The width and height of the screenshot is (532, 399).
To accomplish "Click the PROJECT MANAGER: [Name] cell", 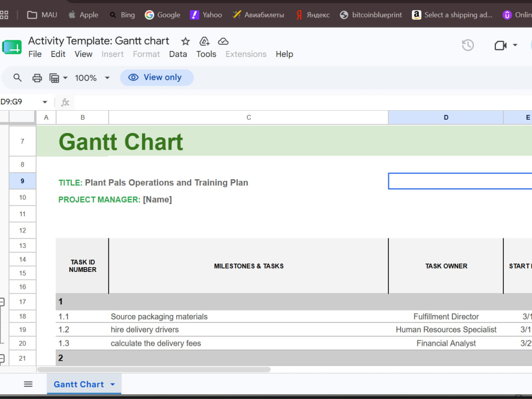I will [115, 199].
